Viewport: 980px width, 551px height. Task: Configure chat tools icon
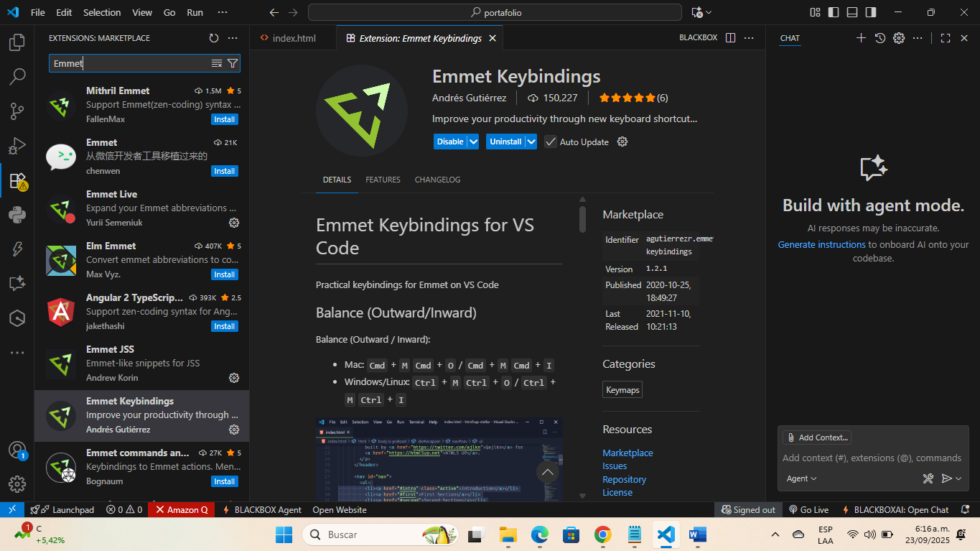(x=928, y=478)
